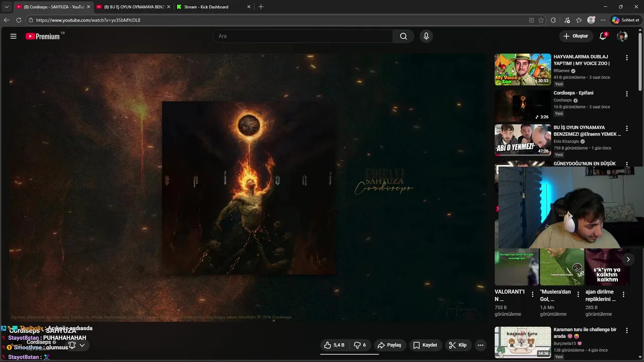The height and width of the screenshot is (362, 644).
Task: Open options for Cordiseps - Epifani video
Action: tap(626, 94)
